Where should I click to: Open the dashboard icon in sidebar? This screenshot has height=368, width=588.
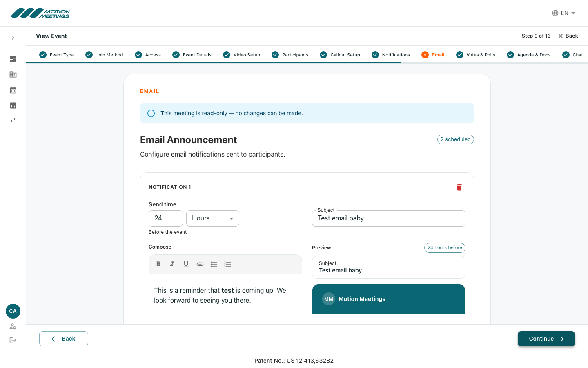[13, 59]
